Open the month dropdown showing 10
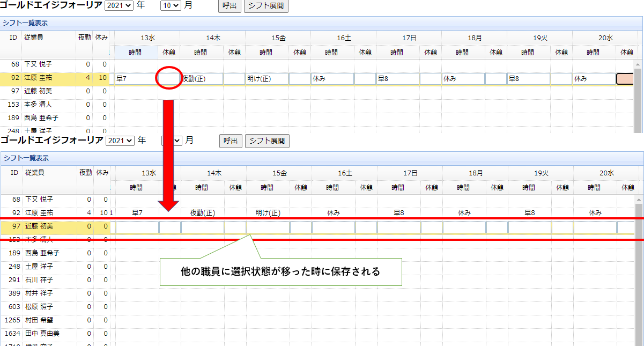644x346 pixels. [172, 6]
